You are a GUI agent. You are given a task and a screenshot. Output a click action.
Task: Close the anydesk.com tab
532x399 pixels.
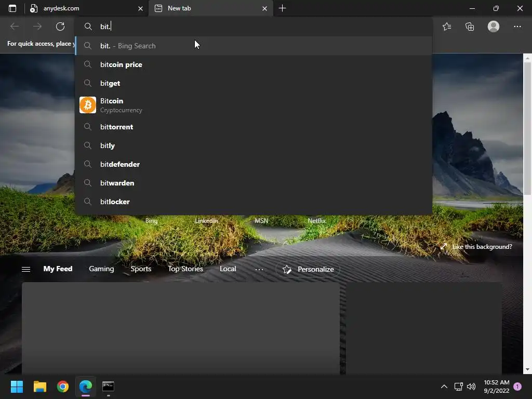click(x=140, y=8)
